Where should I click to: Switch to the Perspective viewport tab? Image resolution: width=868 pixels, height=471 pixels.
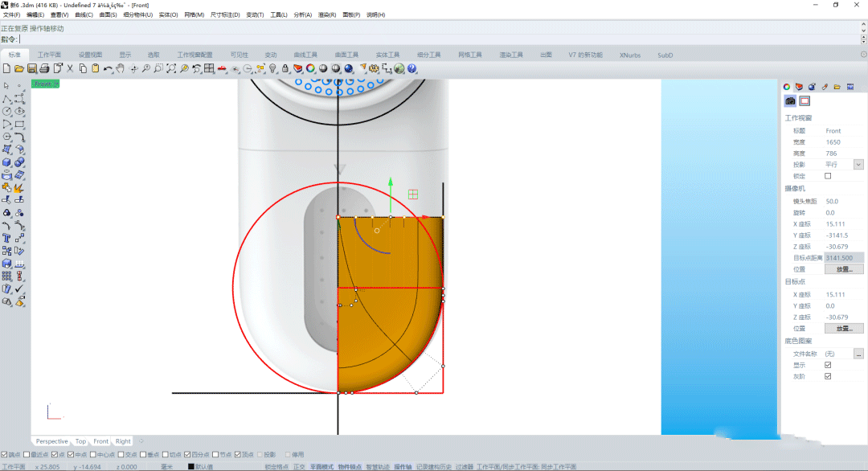pos(51,440)
